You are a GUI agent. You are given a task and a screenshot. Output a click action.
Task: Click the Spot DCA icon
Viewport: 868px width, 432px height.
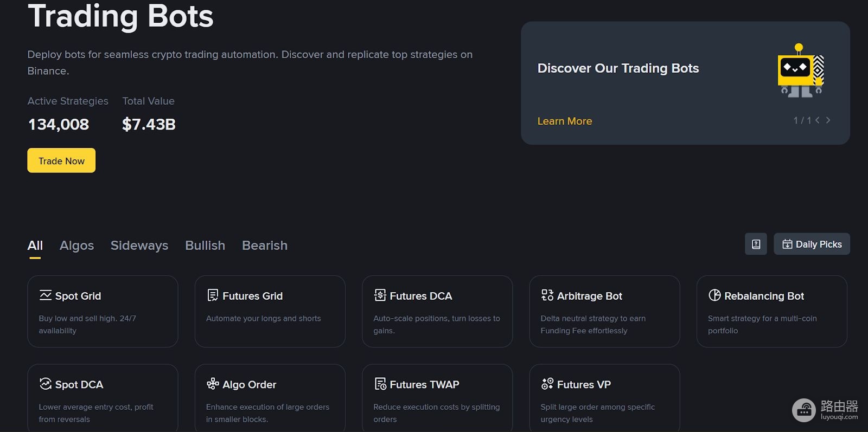[46, 384]
